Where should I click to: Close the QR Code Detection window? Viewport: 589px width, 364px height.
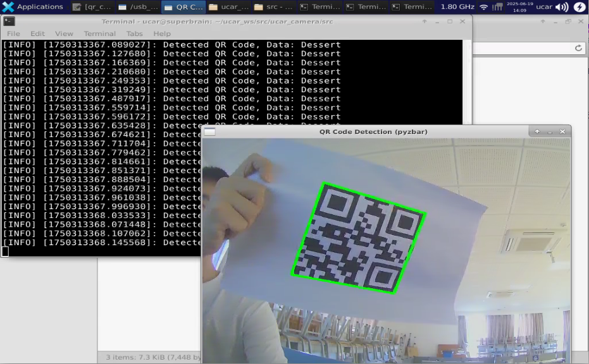[x=562, y=131]
